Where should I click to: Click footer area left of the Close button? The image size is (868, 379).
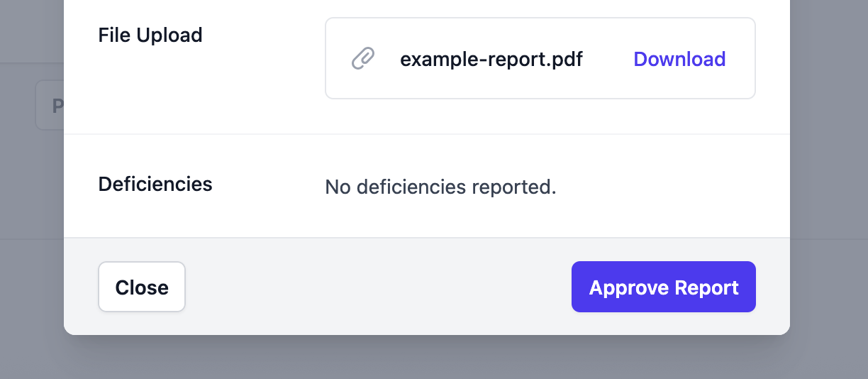coord(81,287)
